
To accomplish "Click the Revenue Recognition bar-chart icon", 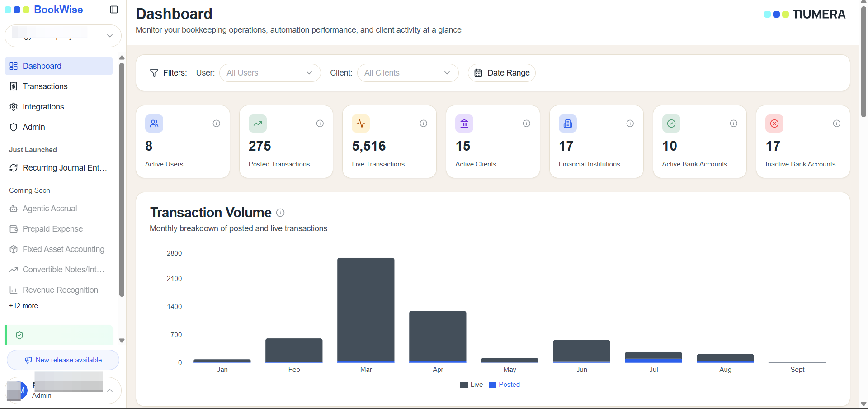I will (14, 290).
